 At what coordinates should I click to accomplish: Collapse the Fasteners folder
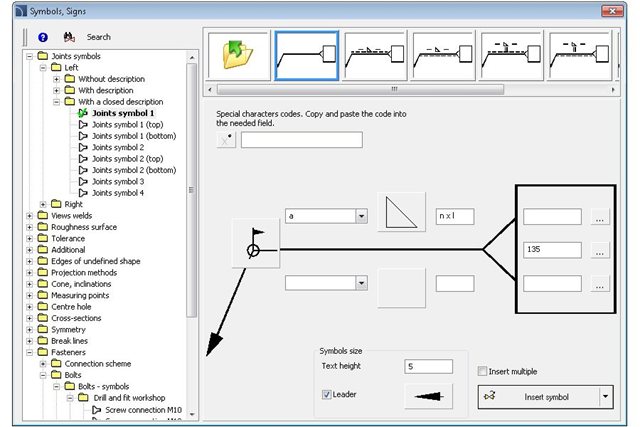pyautogui.click(x=29, y=352)
